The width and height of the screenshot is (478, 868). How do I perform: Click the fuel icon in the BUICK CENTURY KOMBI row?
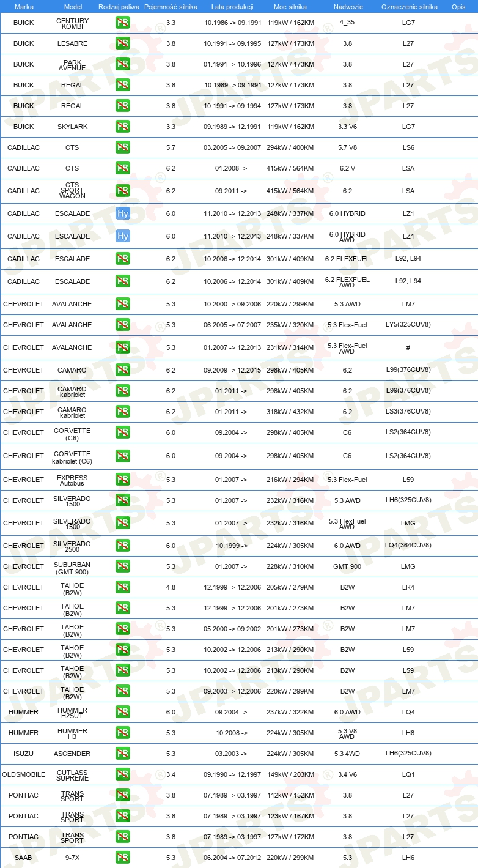coord(123,23)
